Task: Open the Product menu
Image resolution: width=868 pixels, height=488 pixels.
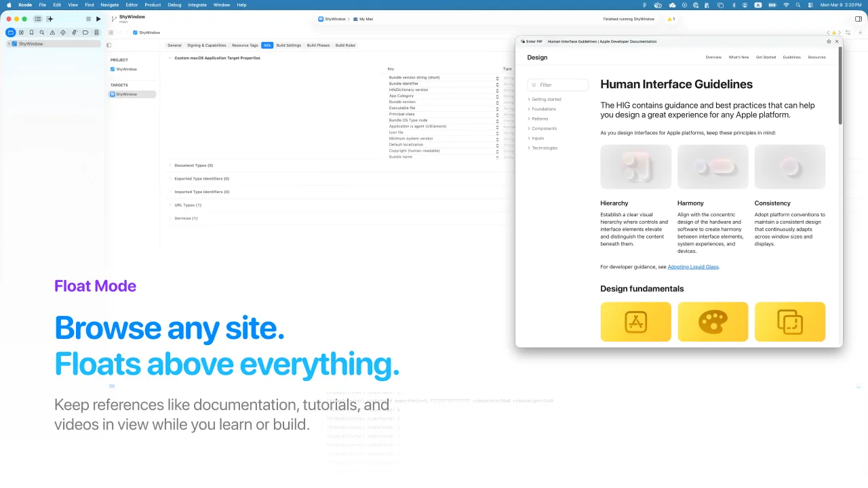Action: (x=153, y=5)
